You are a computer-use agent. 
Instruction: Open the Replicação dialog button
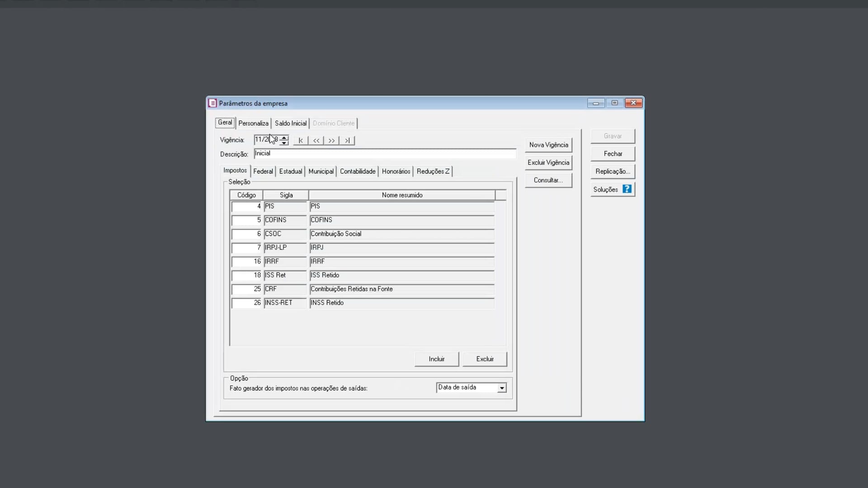(x=613, y=171)
